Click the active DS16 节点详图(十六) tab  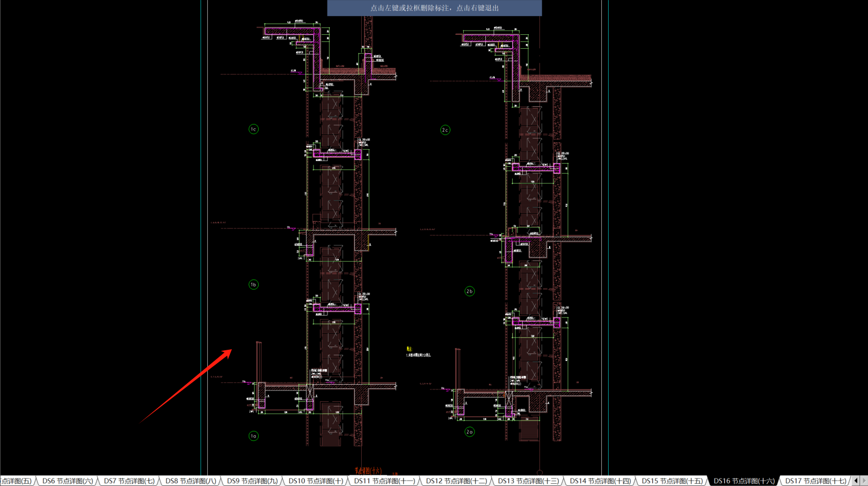(744, 481)
